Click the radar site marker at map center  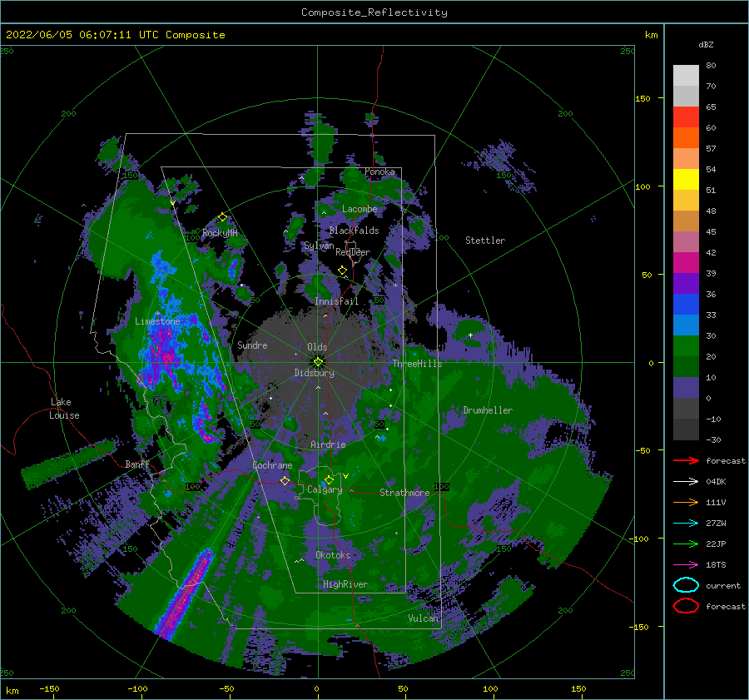[x=318, y=362]
